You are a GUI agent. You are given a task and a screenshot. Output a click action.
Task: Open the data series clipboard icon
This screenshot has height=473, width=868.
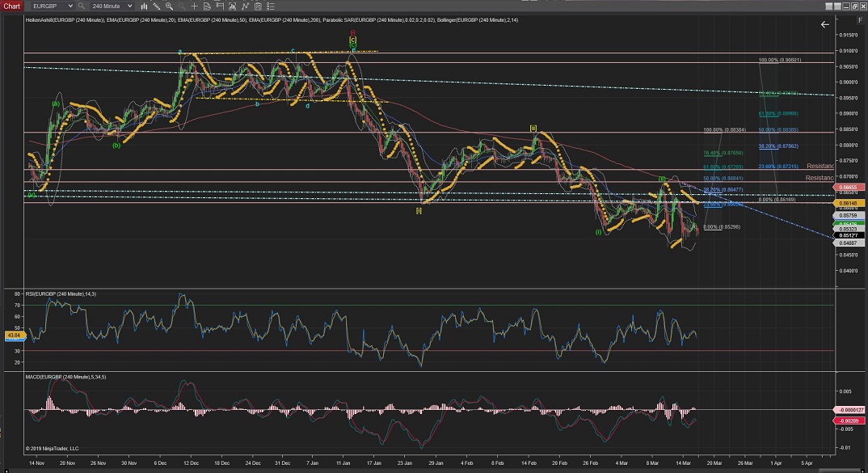[x=258, y=6]
